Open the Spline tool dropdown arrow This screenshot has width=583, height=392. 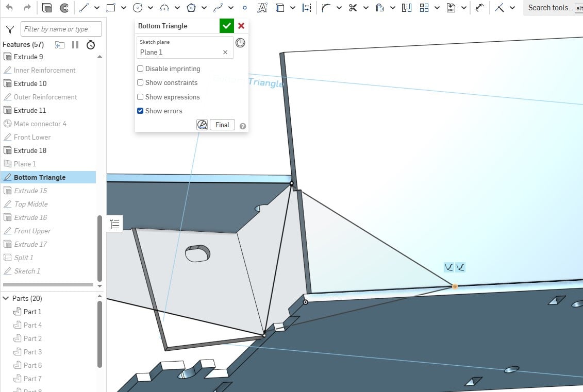(x=231, y=7)
